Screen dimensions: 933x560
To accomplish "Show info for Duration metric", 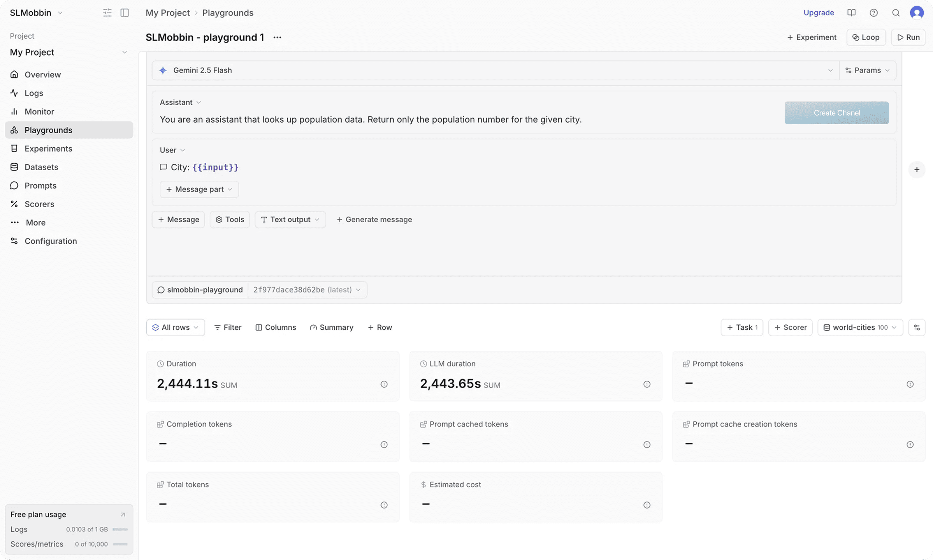I will 384,384.
